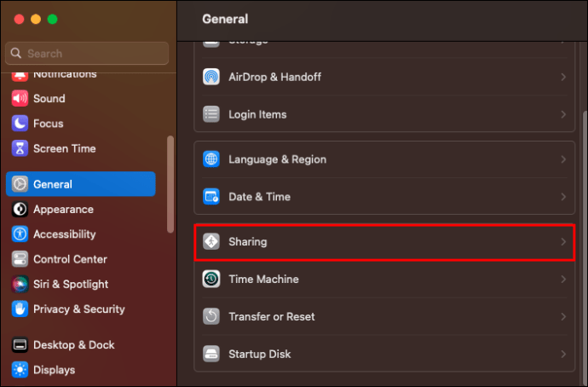Open the Transfer or Reset row
Viewport: 588px width, 387px height.
click(383, 316)
